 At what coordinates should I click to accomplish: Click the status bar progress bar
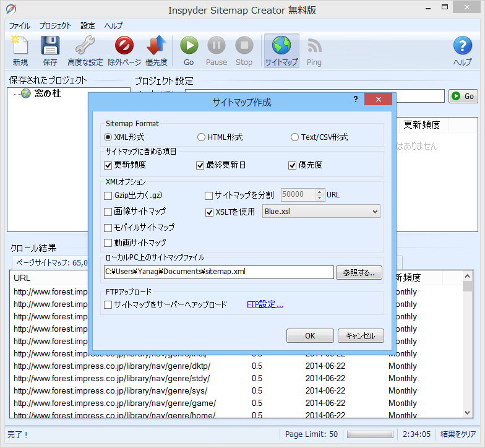pyautogui.click(x=370, y=434)
